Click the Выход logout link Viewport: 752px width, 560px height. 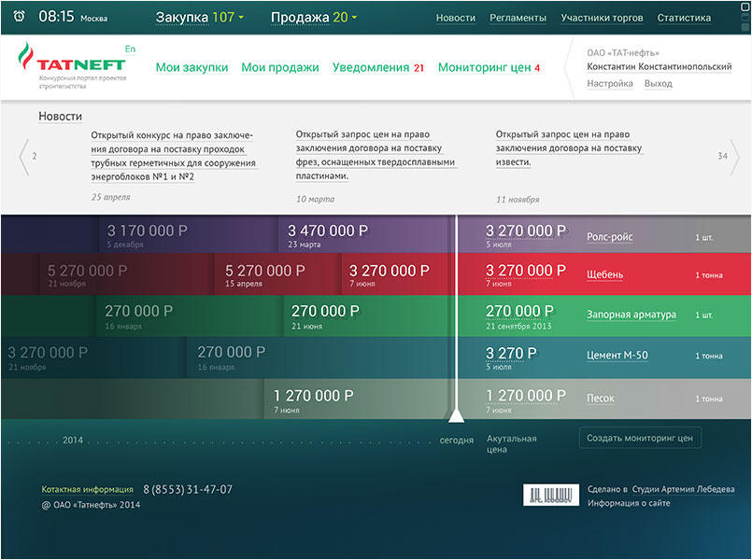(658, 84)
